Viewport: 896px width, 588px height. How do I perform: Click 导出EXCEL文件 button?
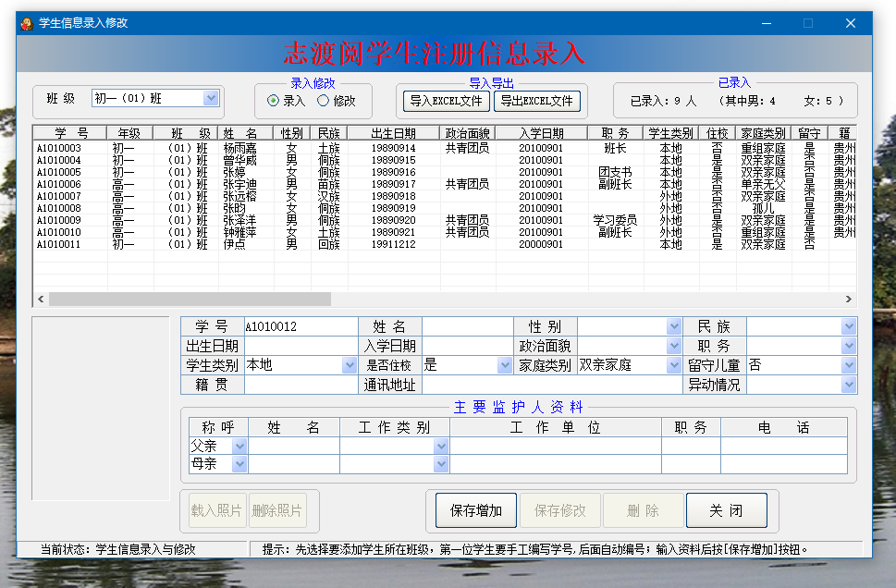point(536,101)
